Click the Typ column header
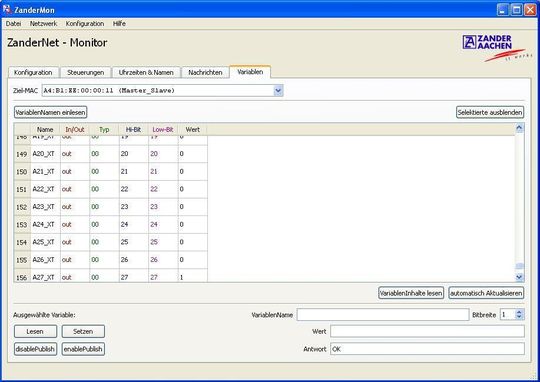The height and width of the screenshot is (382, 540). pyautogui.click(x=104, y=130)
